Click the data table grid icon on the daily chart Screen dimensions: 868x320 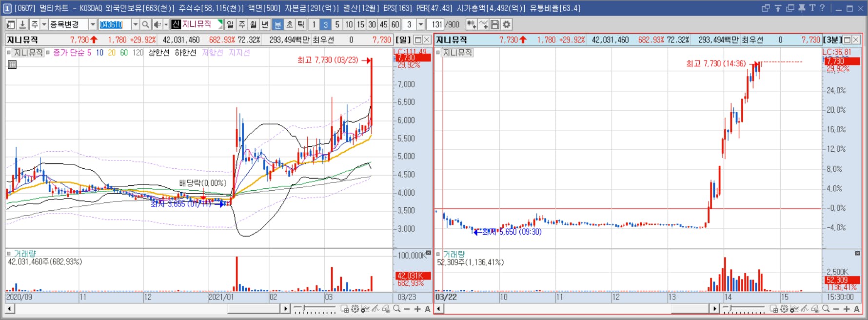[x=12, y=64]
